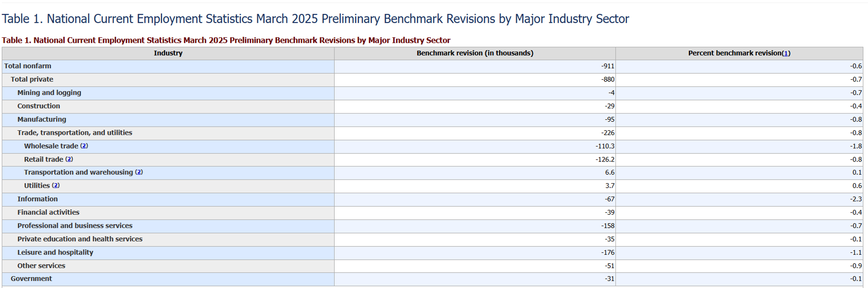The width and height of the screenshot is (868, 288).
Task: Select the Leisure and hospitality row label
Action: pos(55,252)
